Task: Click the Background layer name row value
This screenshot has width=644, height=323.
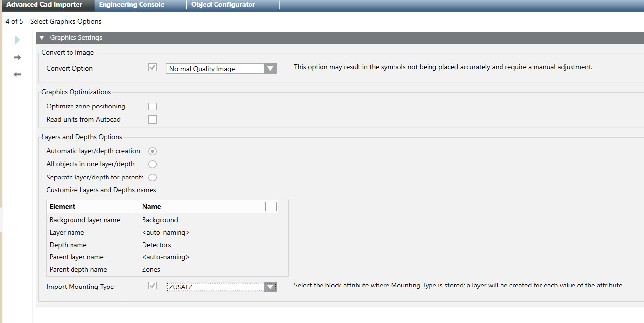Action: pos(160,220)
